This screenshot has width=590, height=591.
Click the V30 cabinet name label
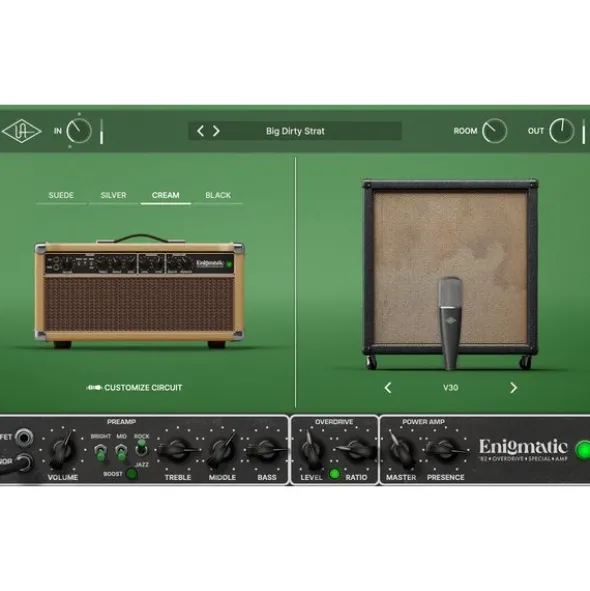tap(451, 388)
